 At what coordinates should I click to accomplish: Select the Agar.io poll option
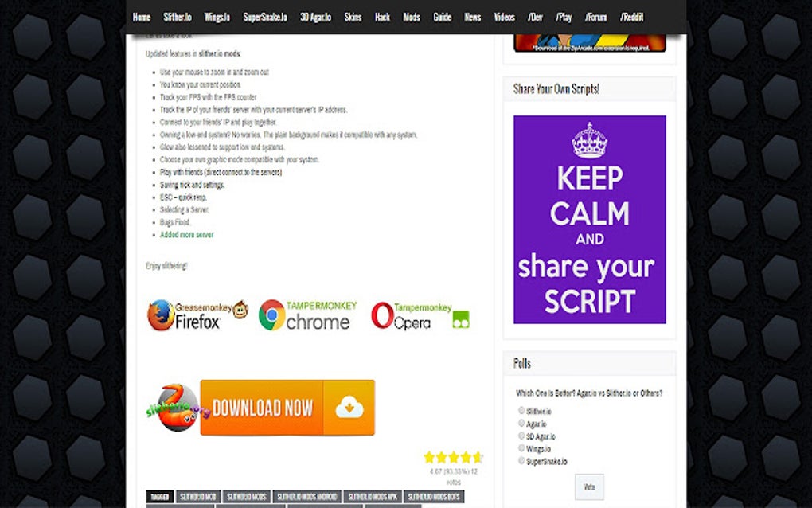521,423
